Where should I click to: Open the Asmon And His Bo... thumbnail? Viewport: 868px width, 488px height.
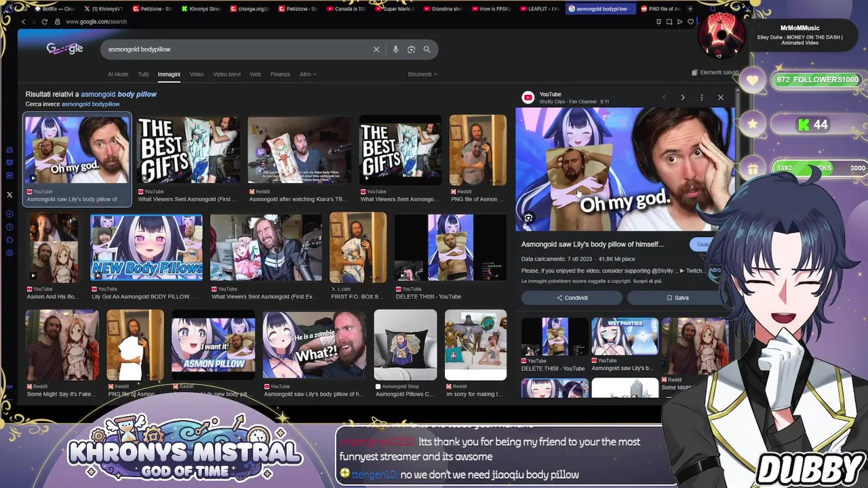pyautogui.click(x=54, y=248)
